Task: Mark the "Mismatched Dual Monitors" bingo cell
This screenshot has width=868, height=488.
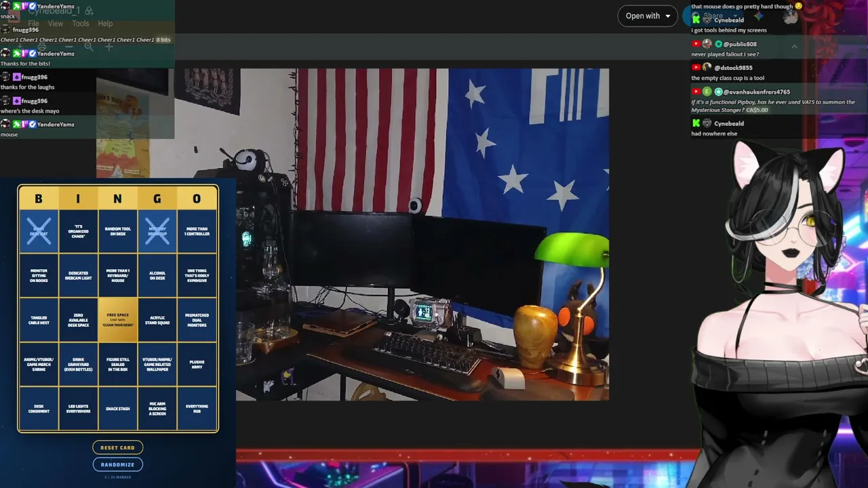Action: (197, 319)
